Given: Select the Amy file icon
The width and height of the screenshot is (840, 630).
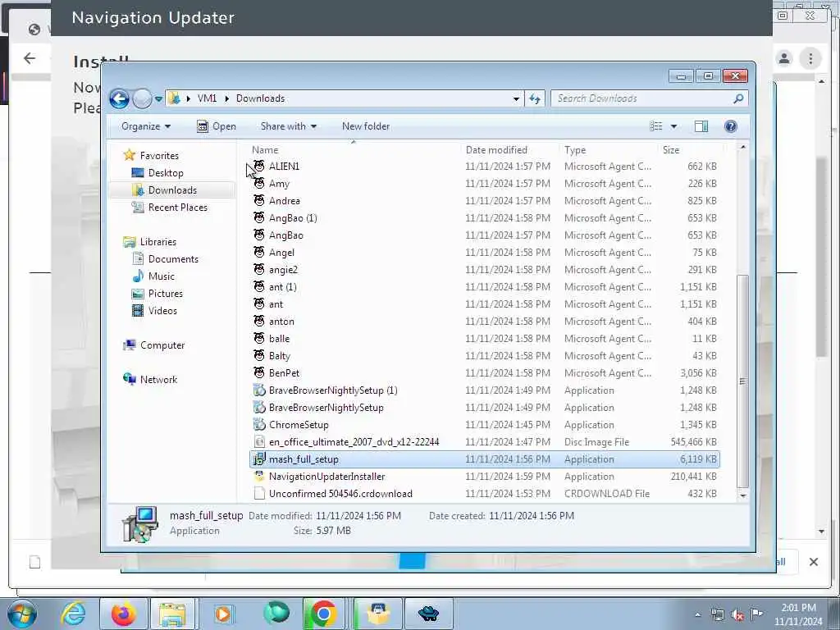Looking at the screenshot, I should 259,184.
